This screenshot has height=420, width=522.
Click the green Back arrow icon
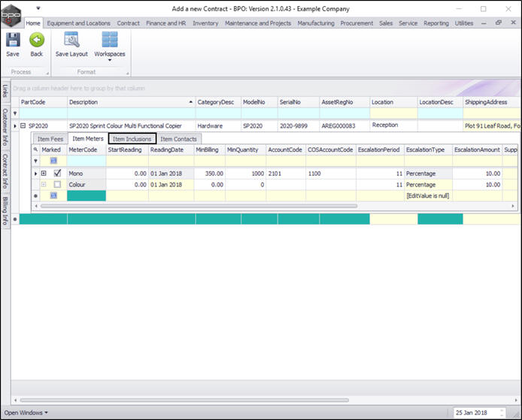pyautogui.click(x=37, y=41)
